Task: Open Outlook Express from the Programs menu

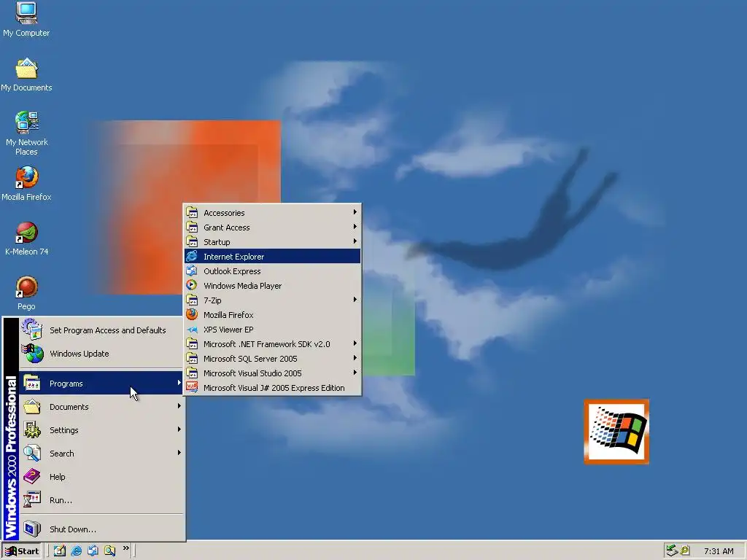Action: coord(272,271)
